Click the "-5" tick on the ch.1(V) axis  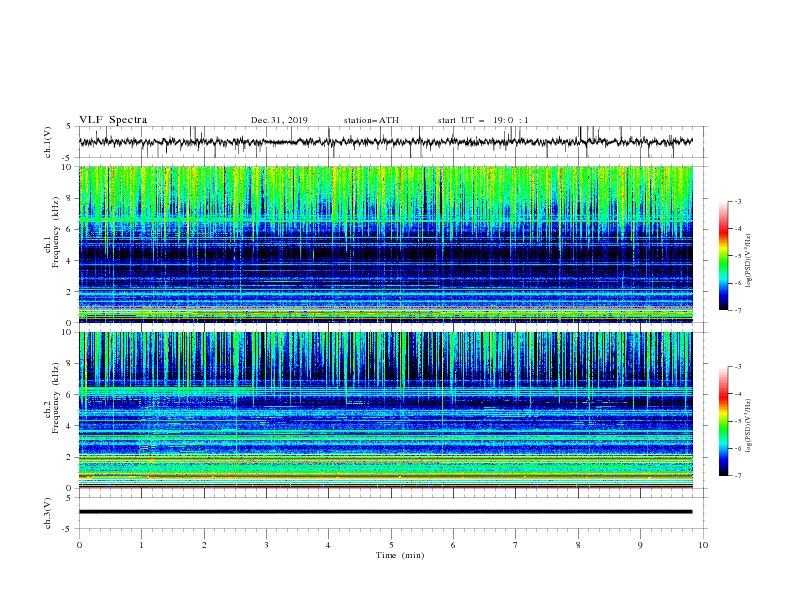point(67,158)
